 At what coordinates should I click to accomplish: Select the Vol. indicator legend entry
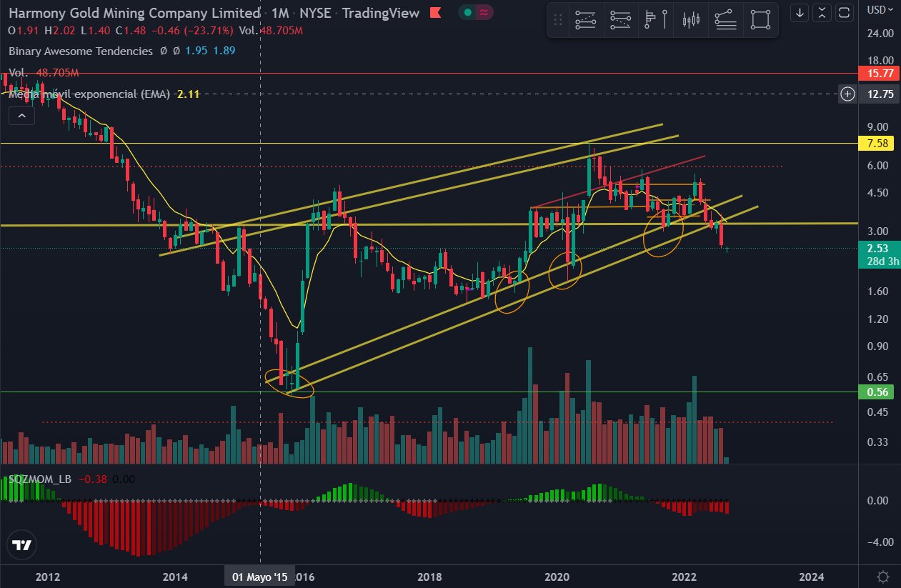pos(18,73)
